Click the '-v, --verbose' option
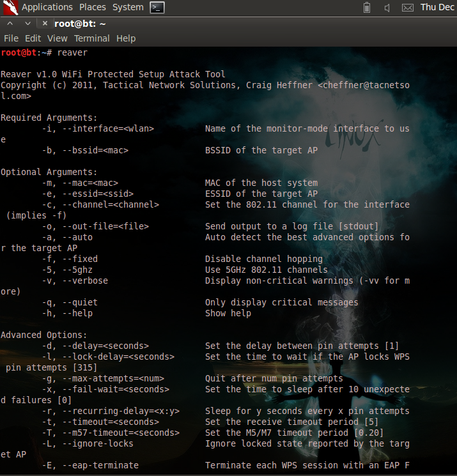 point(75,280)
